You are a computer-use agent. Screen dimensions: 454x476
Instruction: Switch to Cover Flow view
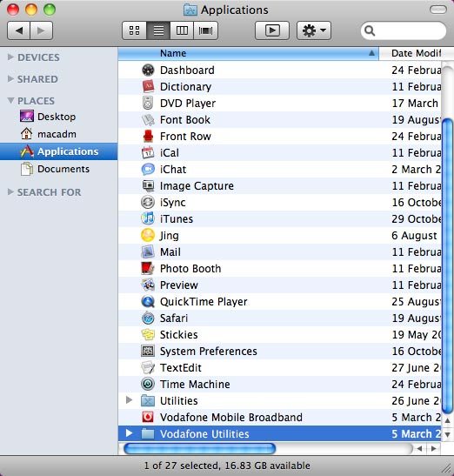tap(206, 30)
